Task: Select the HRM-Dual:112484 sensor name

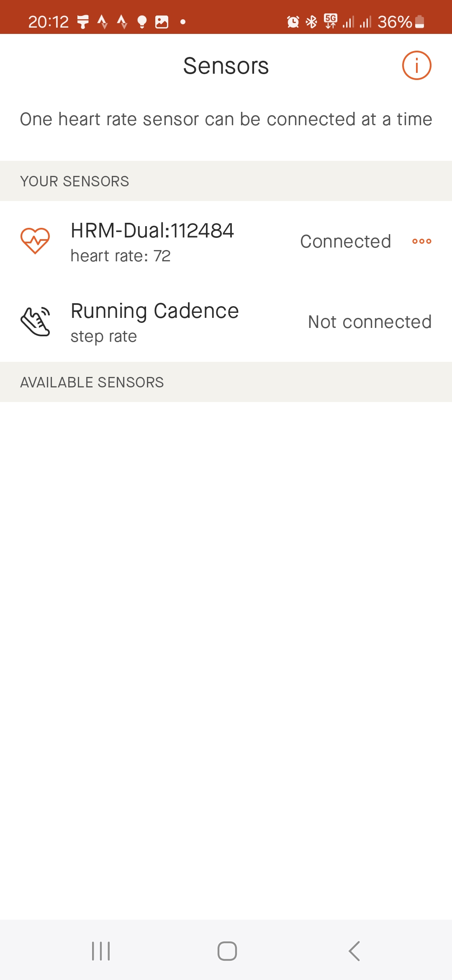Action: coord(152,230)
